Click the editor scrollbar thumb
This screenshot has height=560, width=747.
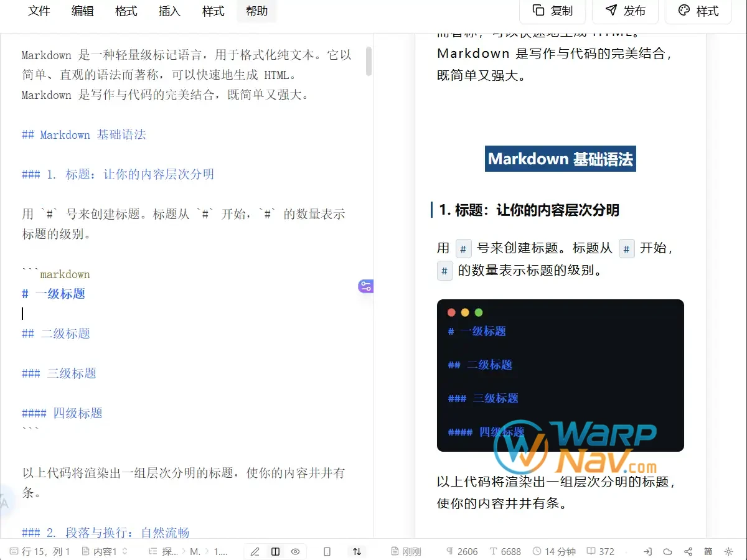(369, 61)
